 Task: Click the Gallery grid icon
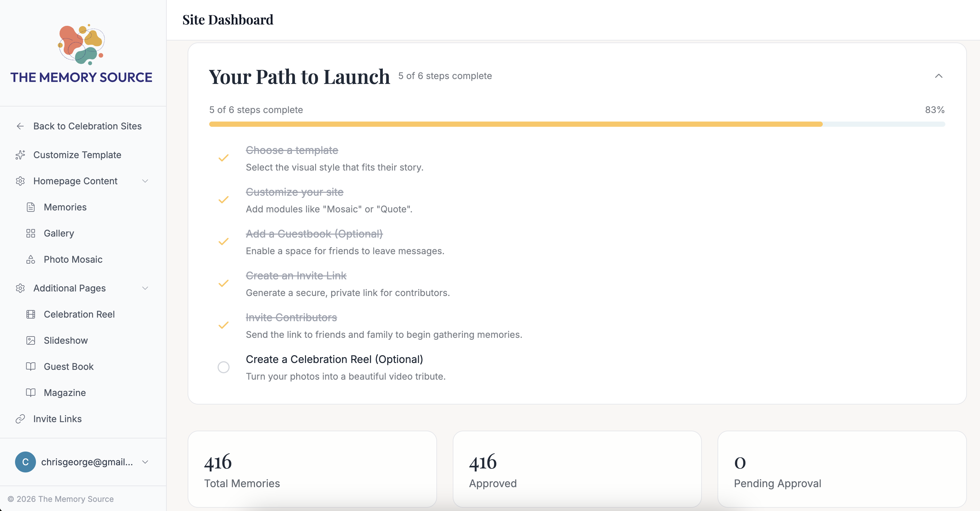click(31, 233)
